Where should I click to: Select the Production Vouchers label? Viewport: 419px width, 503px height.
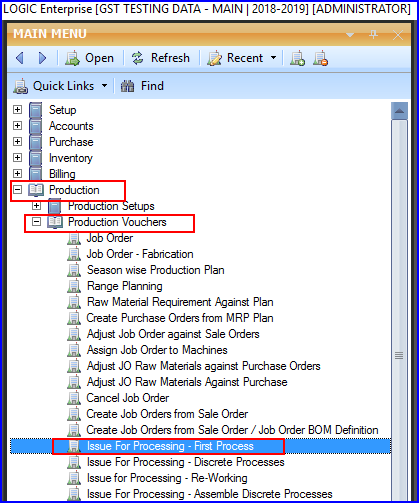pos(117,222)
